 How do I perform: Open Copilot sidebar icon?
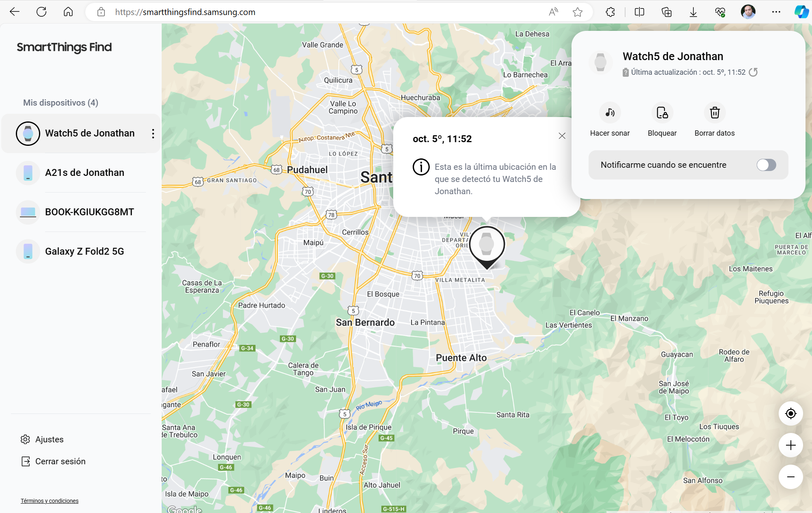pos(801,12)
